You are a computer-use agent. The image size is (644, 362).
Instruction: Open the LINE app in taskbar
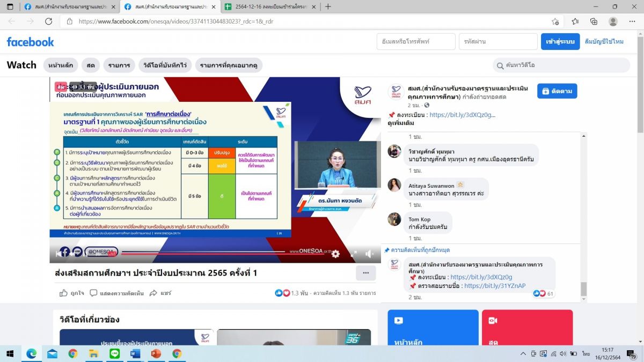coord(114,353)
